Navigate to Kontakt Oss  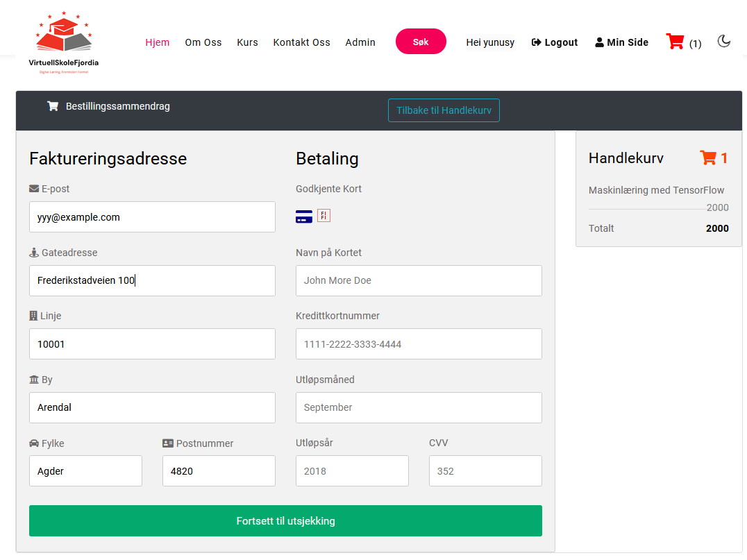pyautogui.click(x=301, y=42)
